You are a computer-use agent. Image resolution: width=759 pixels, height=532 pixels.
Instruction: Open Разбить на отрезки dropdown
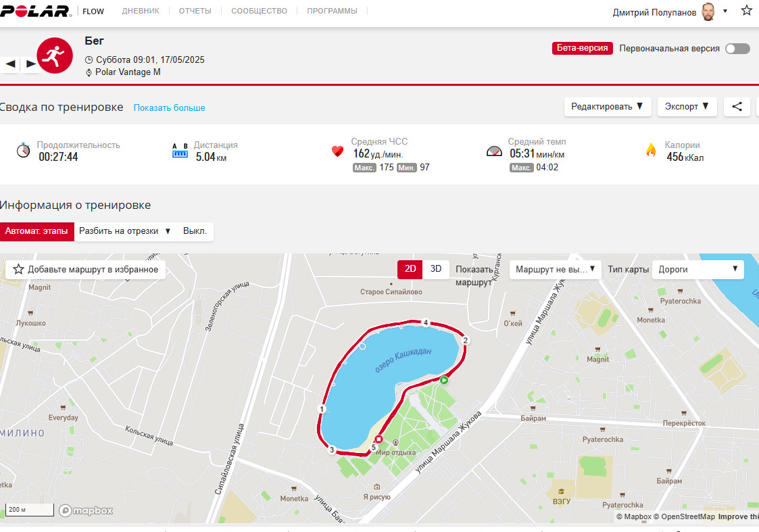[x=125, y=231]
